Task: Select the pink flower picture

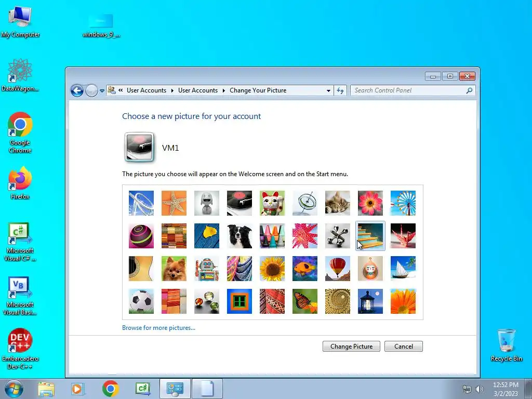Action: click(x=370, y=203)
